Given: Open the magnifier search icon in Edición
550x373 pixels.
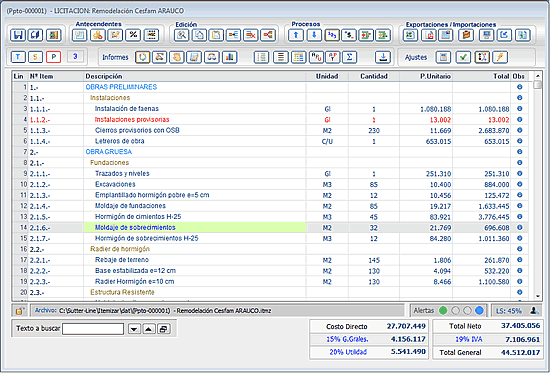Looking at the screenshot, I should (x=181, y=35).
